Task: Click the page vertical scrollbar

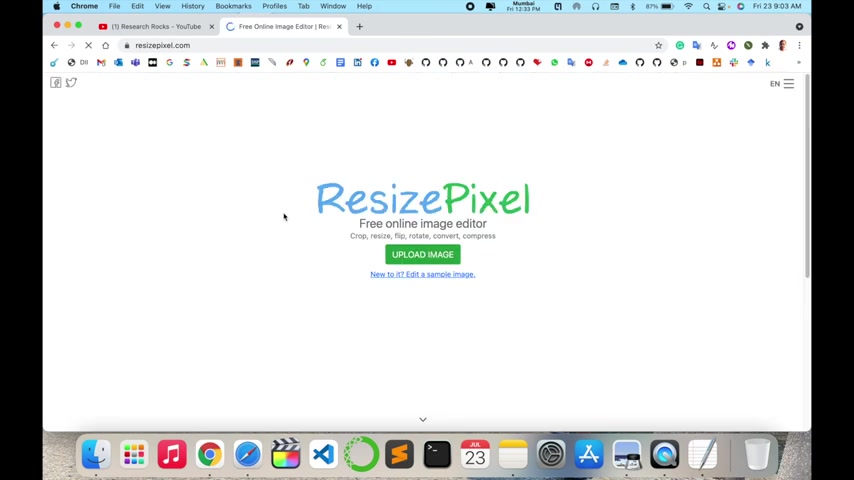Action: 807,177
